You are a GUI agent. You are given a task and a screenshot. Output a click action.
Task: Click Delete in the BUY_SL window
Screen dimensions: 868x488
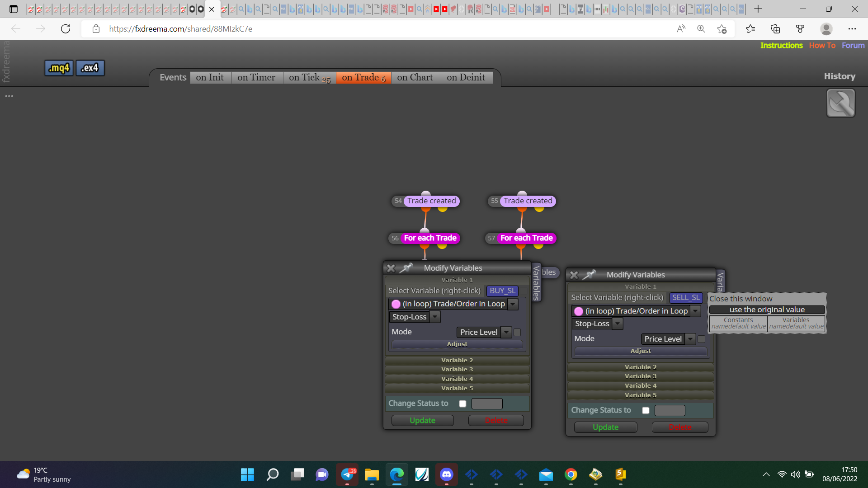(x=496, y=420)
